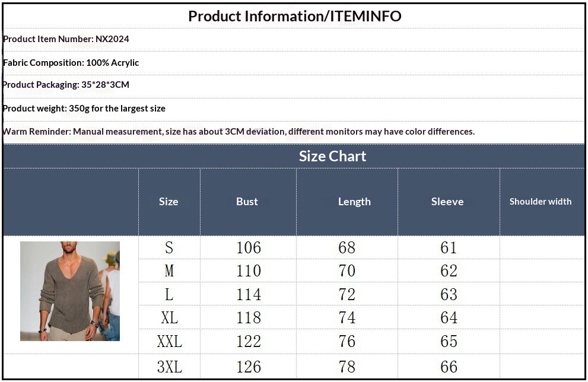Viewport: 588px width, 382px height.
Task: Select the 3XL size row label
Action: coord(169,367)
